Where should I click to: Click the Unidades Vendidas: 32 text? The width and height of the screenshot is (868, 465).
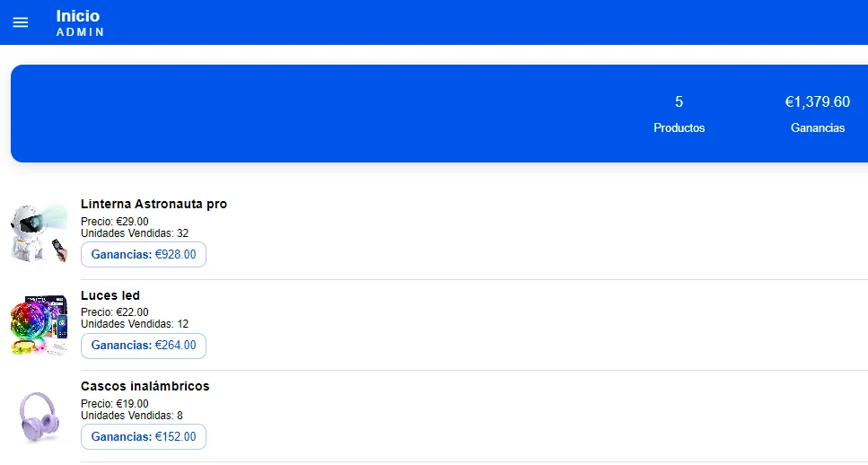[135, 233]
